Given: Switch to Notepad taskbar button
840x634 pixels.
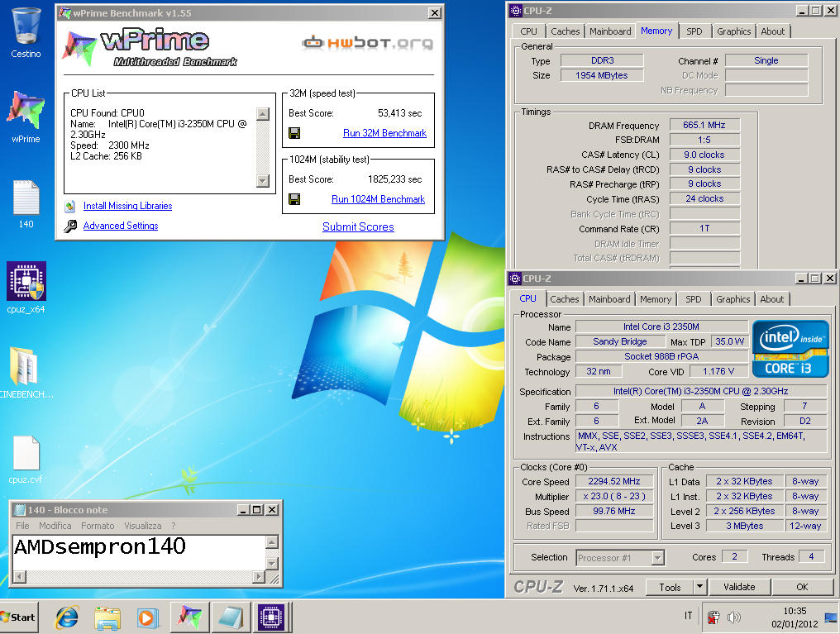Looking at the screenshot, I should (231, 617).
